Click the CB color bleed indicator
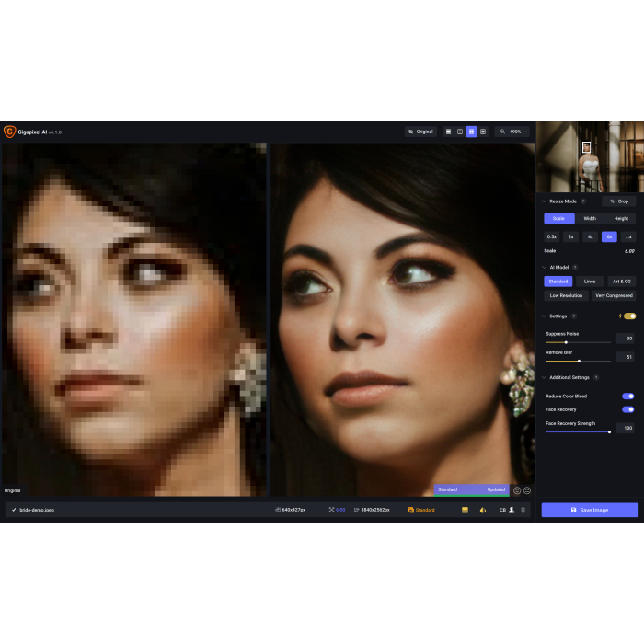644x644 pixels. pyautogui.click(x=502, y=510)
